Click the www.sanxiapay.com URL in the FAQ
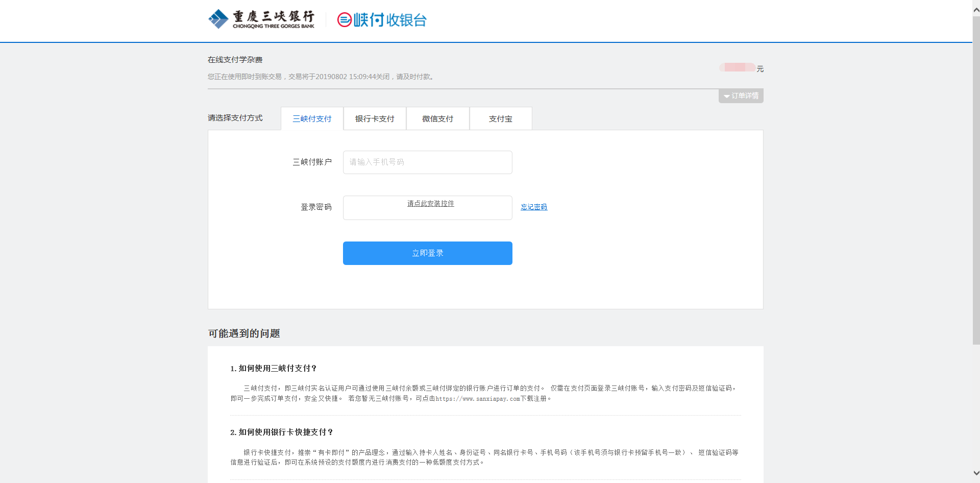 [x=477, y=399]
